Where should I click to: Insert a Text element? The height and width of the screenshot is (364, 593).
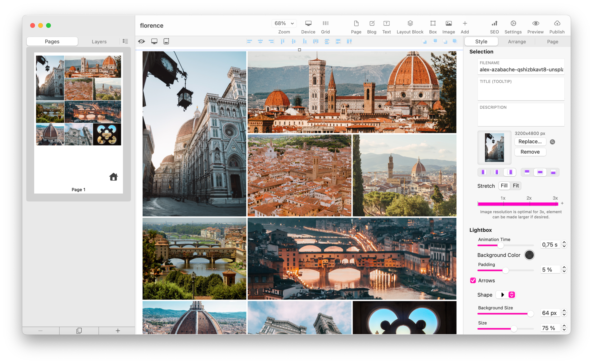pos(386,27)
